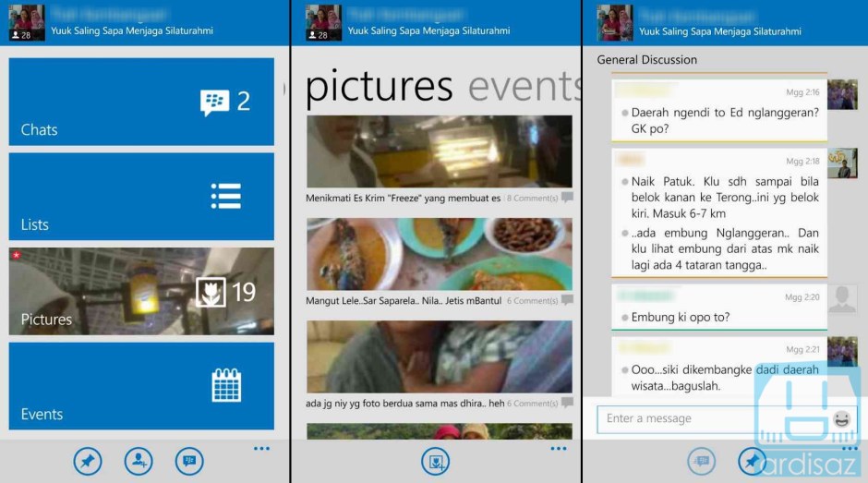Tap the Embung ki opo to message

coord(681,318)
